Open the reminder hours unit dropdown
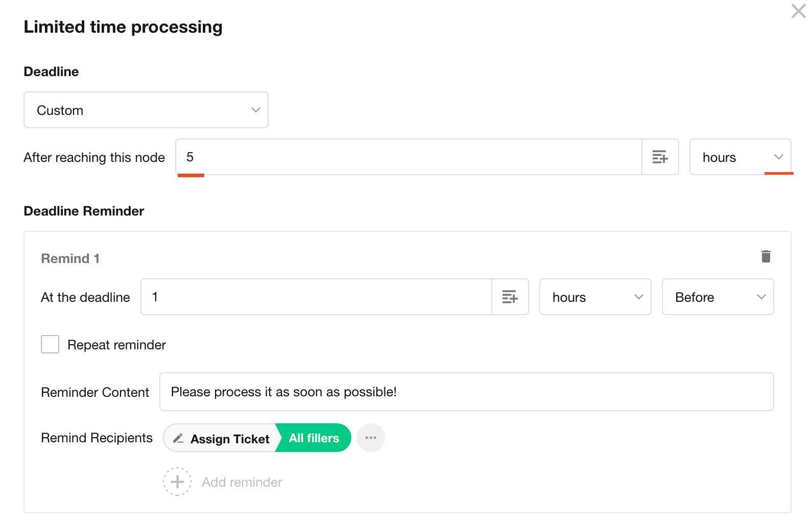Viewport: 812px width, 525px height. 595,297
